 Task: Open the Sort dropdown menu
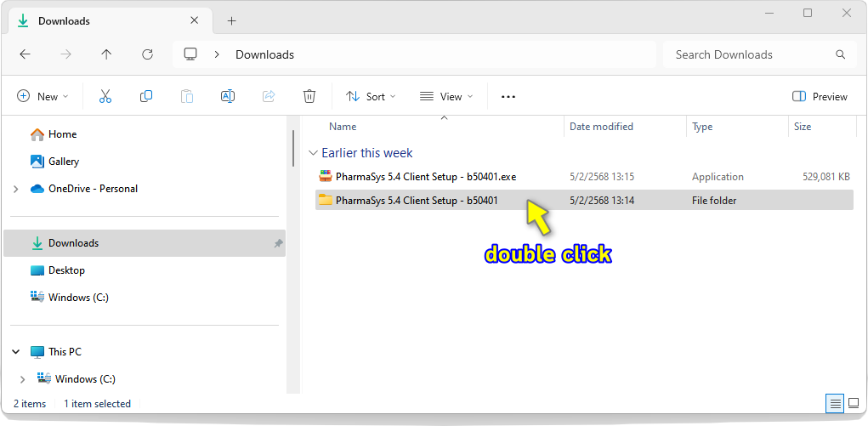(x=371, y=96)
